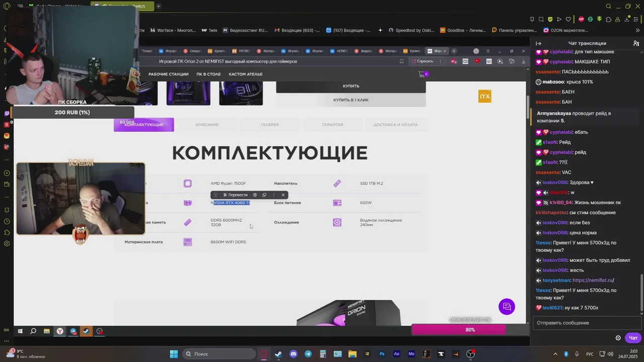This screenshot has height=362, width=644.
Task: Open After Effects from the Windows taskbar
Action: [x=396, y=354]
